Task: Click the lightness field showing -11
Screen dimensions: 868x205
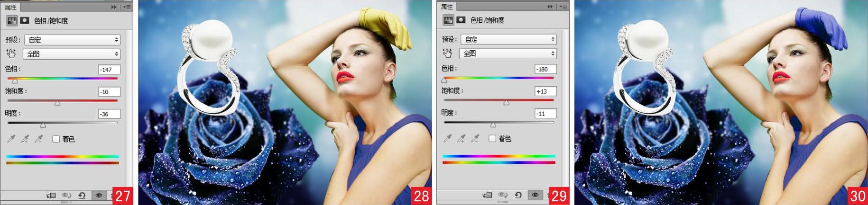Action: (545, 114)
